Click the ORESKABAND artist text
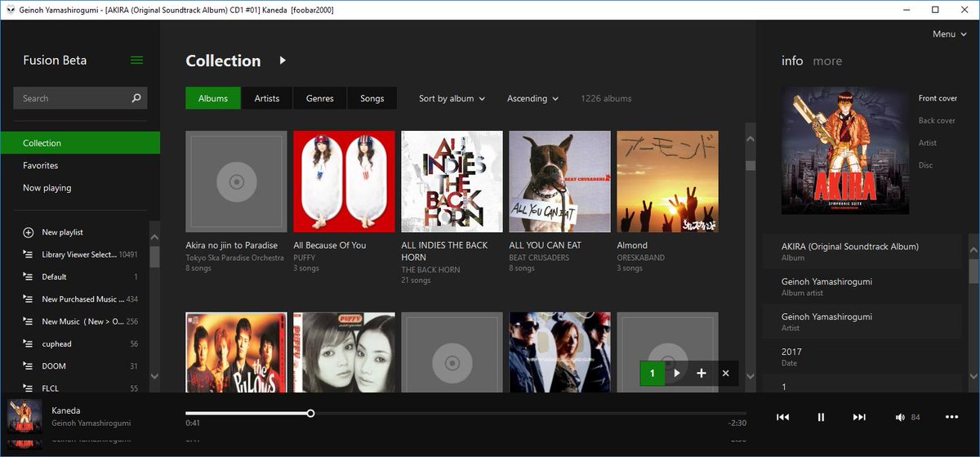Image resolution: width=980 pixels, height=457 pixels. (x=640, y=258)
